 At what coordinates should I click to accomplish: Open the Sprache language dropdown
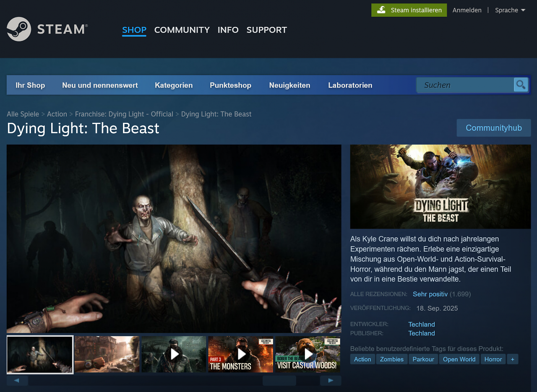click(x=510, y=10)
